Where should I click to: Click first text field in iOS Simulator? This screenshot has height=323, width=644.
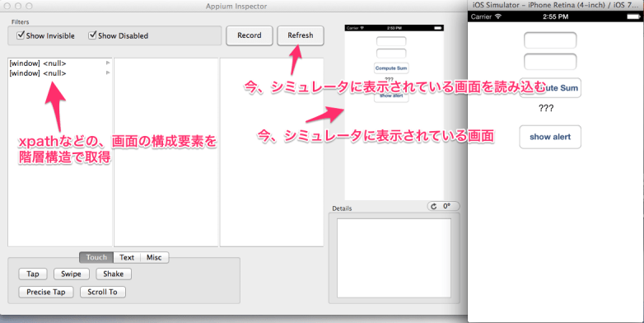tap(550, 40)
